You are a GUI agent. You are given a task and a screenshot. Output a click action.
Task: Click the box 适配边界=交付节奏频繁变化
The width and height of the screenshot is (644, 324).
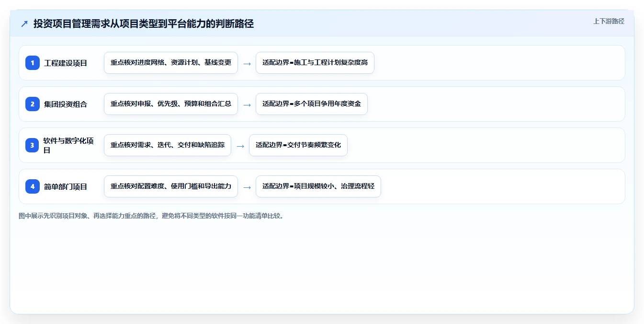(298, 145)
